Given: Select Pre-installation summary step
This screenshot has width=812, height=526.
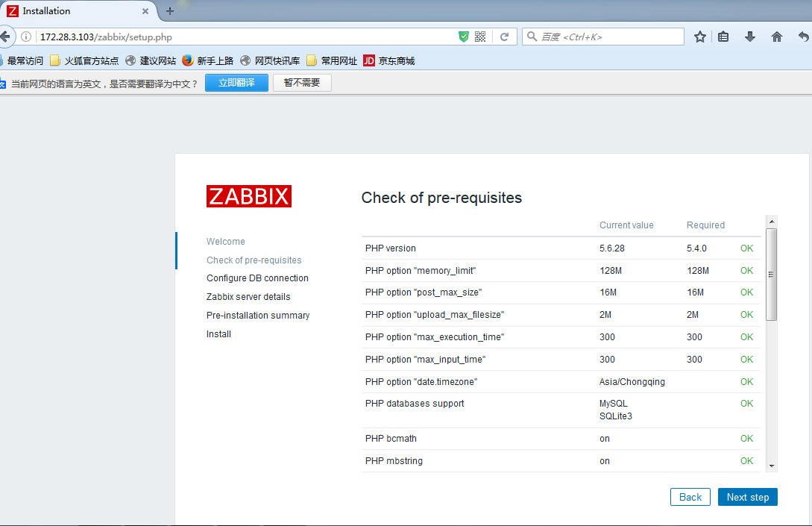Looking at the screenshot, I should click(x=258, y=316).
